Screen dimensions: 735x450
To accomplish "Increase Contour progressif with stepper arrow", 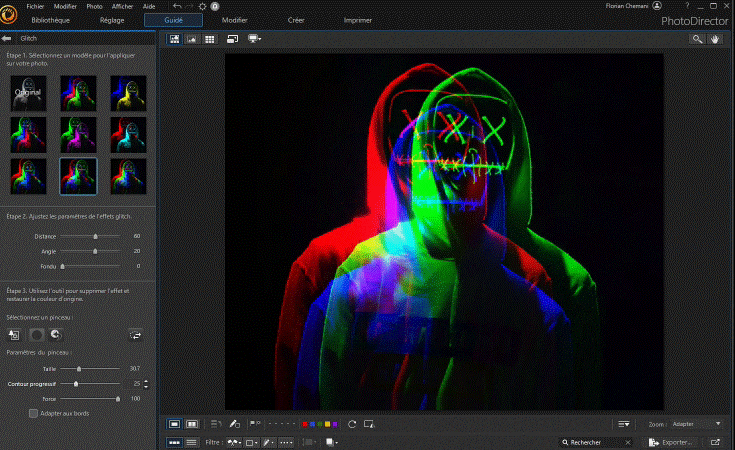I will [x=146, y=382].
